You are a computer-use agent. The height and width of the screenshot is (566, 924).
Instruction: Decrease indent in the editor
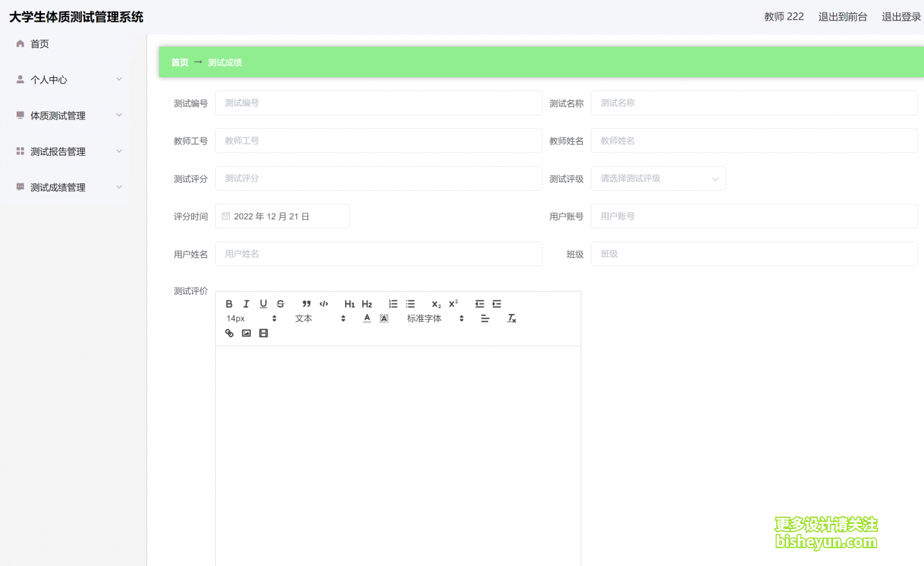[480, 304]
